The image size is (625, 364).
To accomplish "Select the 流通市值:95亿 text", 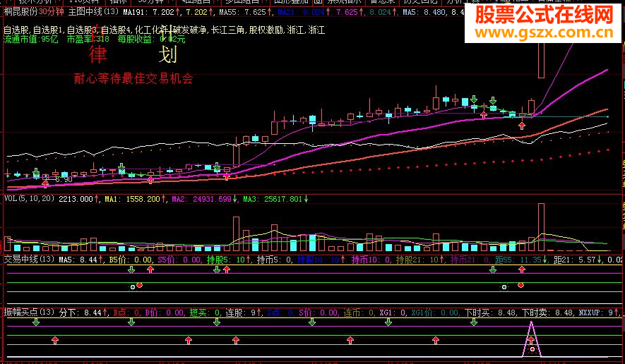I will (x=31, y=39).
